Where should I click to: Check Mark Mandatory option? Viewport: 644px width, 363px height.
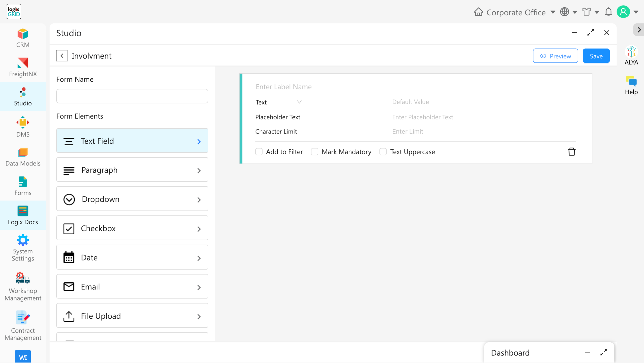(314, 152)
